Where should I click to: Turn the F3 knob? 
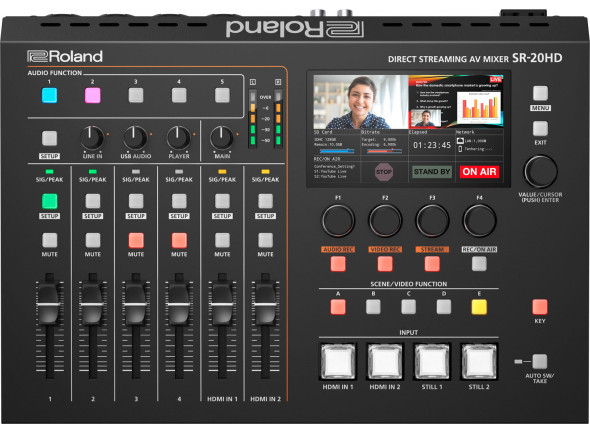coord(432,221)
